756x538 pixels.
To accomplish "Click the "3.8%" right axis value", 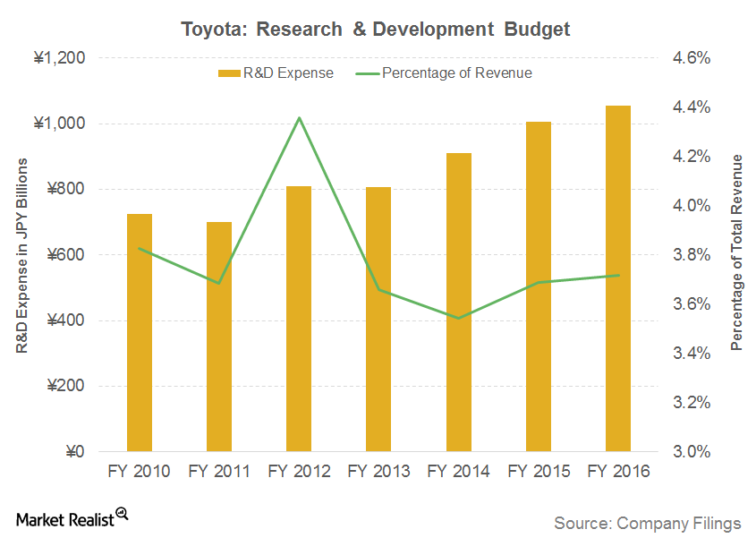I will (692, 255).
